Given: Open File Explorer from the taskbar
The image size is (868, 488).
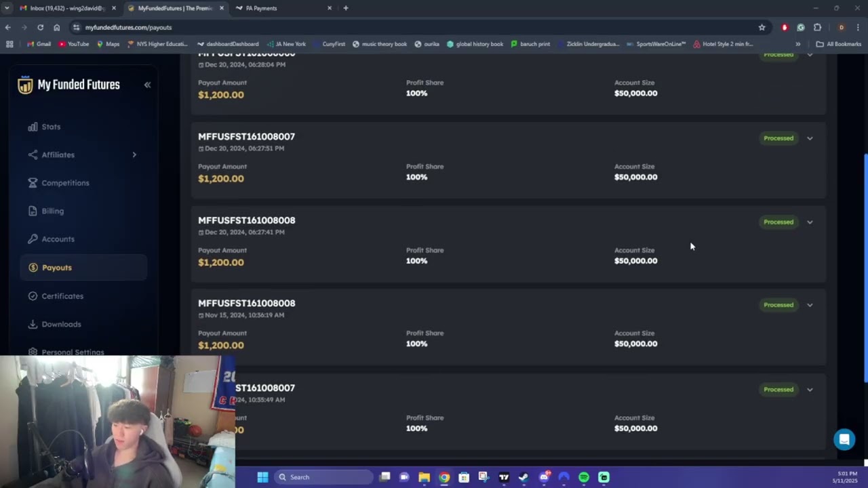Looking at the screenshot, I should pos(424,477).
